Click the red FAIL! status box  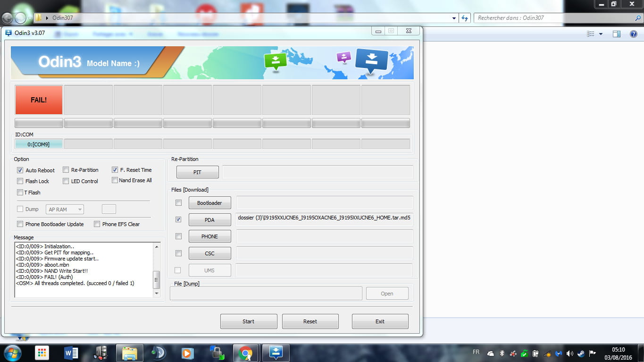39,100
